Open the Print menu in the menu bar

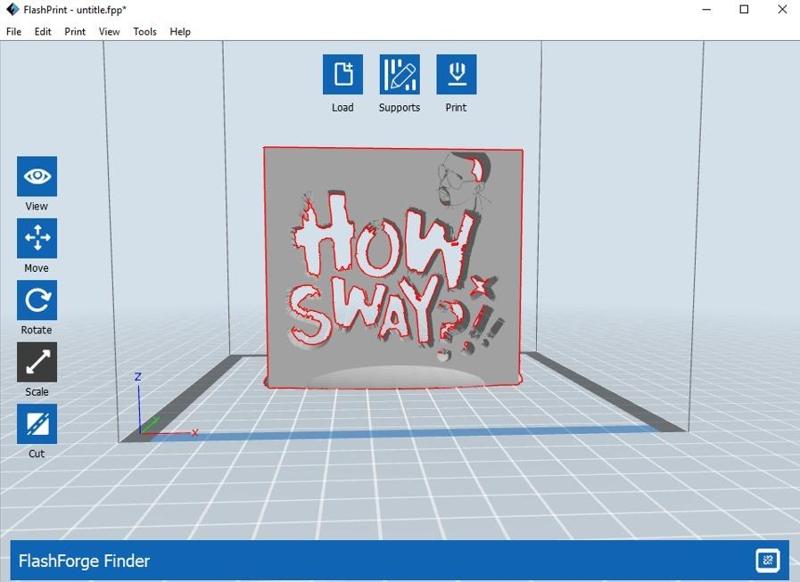coord(75,32)
